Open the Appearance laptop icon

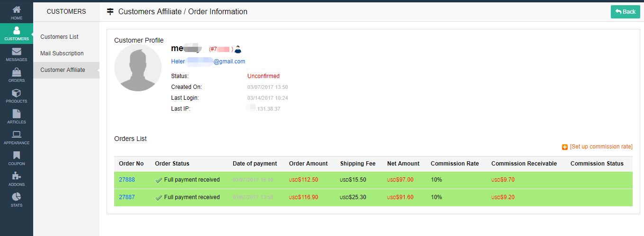pos(17,135)
